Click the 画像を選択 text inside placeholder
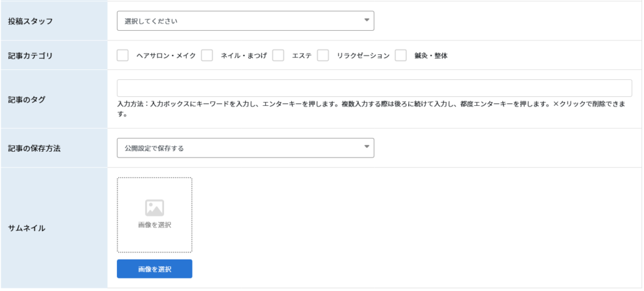Image resolution: width=644 pixels, height=291 pixels. click(155, 225)
